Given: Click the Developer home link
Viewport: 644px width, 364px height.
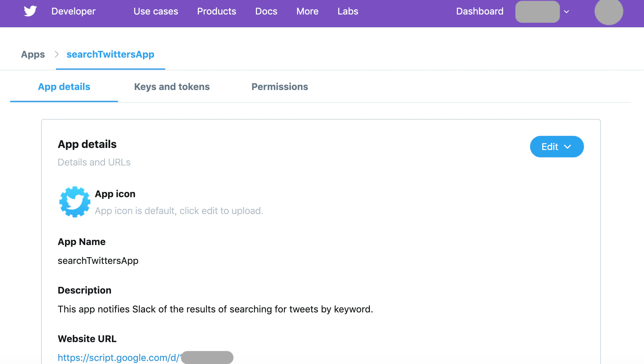Looking at the screenshot, I should pos(74,11).
